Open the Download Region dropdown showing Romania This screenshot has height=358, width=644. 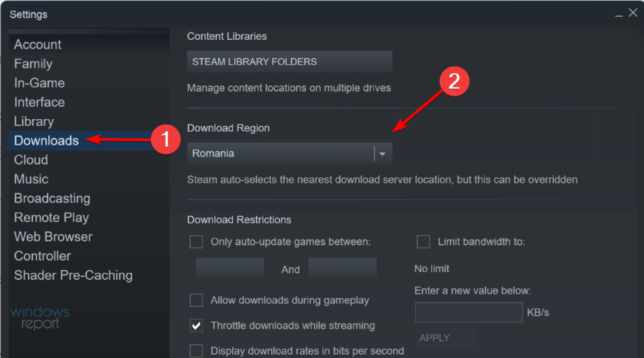[290, 153]
